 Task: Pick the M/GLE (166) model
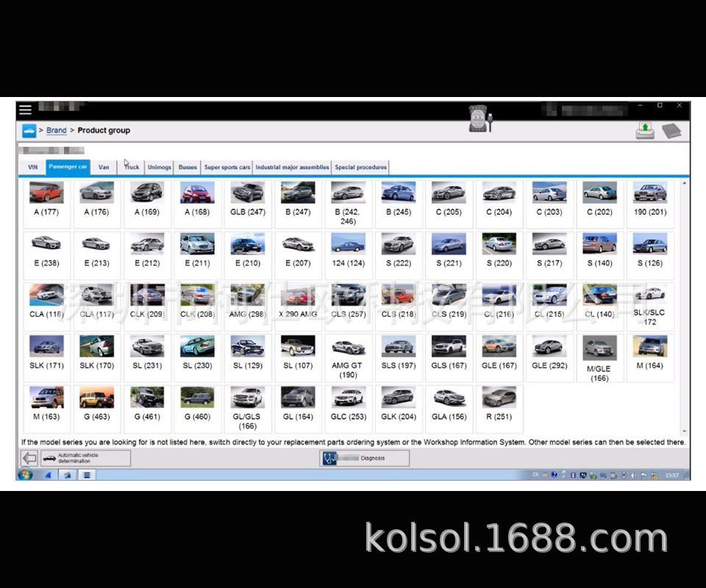point(599,358)
